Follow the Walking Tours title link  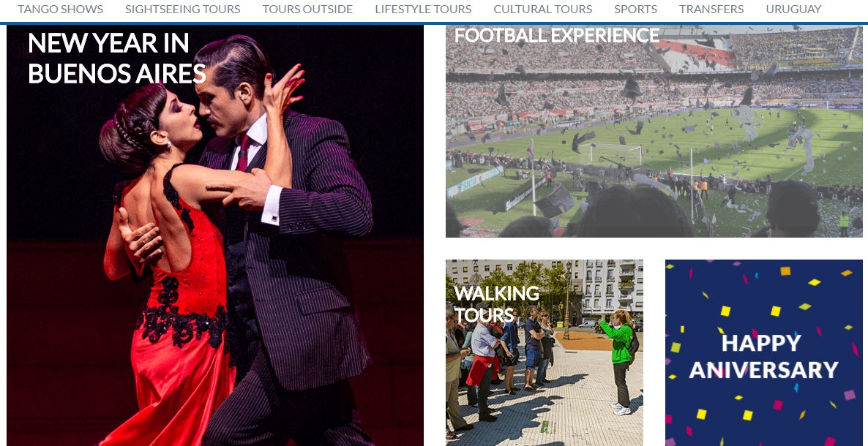(496, 303)
